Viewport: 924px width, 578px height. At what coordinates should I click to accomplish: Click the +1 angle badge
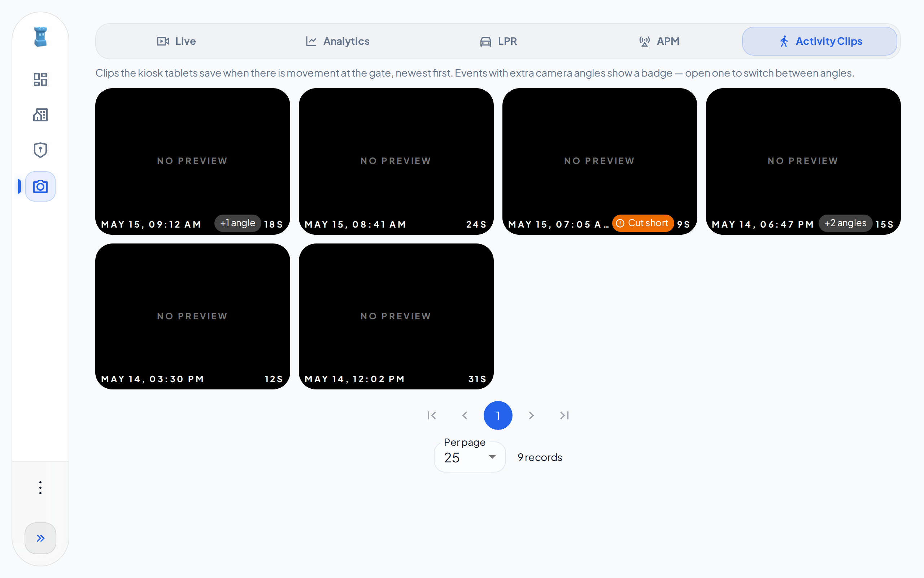point(237,223)
